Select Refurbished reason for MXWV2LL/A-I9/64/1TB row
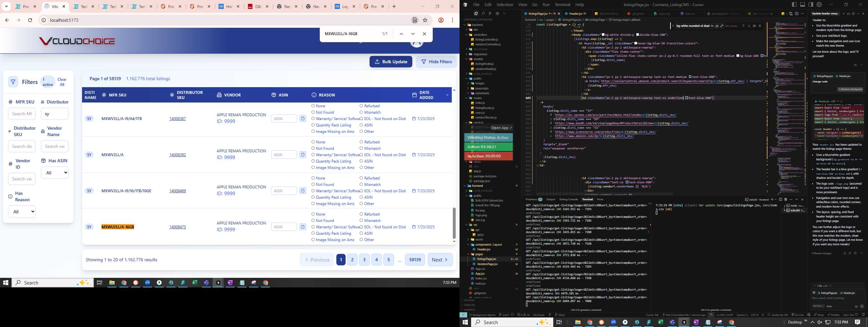Image resolution: width=868 pixels, height=327 pixels. [x=361, y=106]
